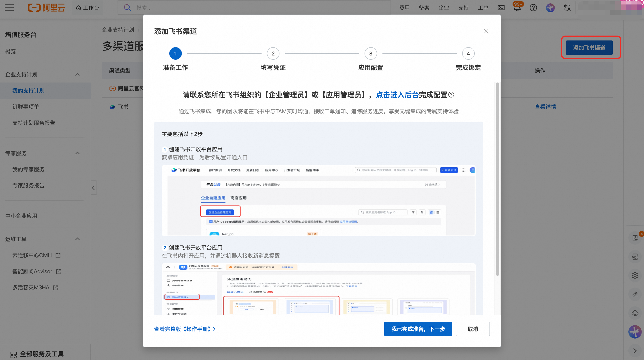Click the help question mark icon
This screenshot has width=644, height=360.
(533, 8)
